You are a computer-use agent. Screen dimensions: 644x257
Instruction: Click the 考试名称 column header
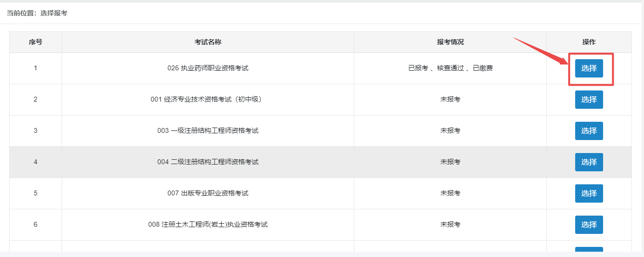[x=207, y=42]
